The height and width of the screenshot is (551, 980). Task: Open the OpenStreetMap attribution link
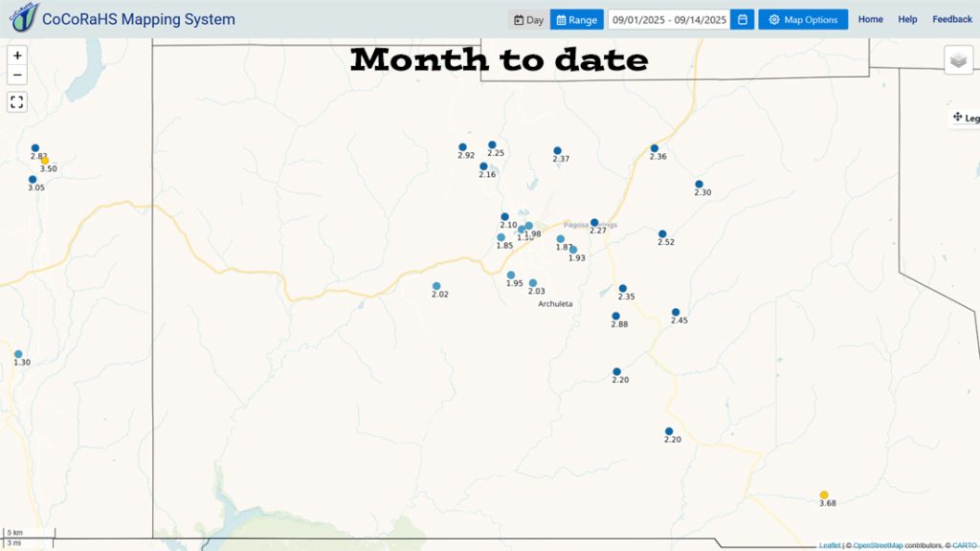point(878,545)
